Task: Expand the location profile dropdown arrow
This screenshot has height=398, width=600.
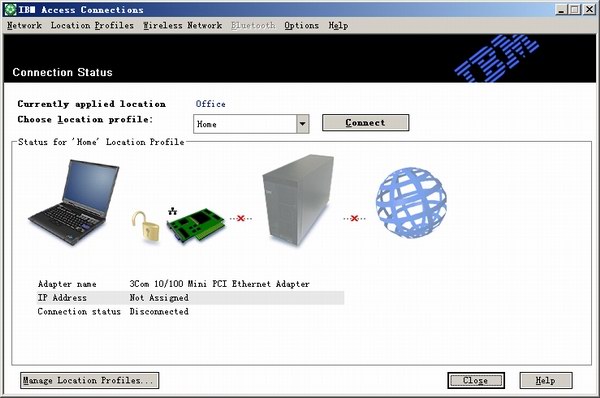Action: tap(303, 124)
